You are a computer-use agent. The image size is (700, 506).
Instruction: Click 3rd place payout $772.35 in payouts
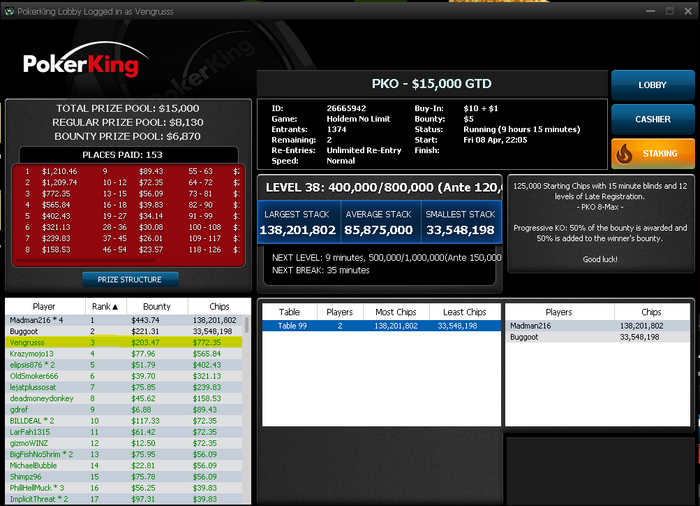[56, 193]
